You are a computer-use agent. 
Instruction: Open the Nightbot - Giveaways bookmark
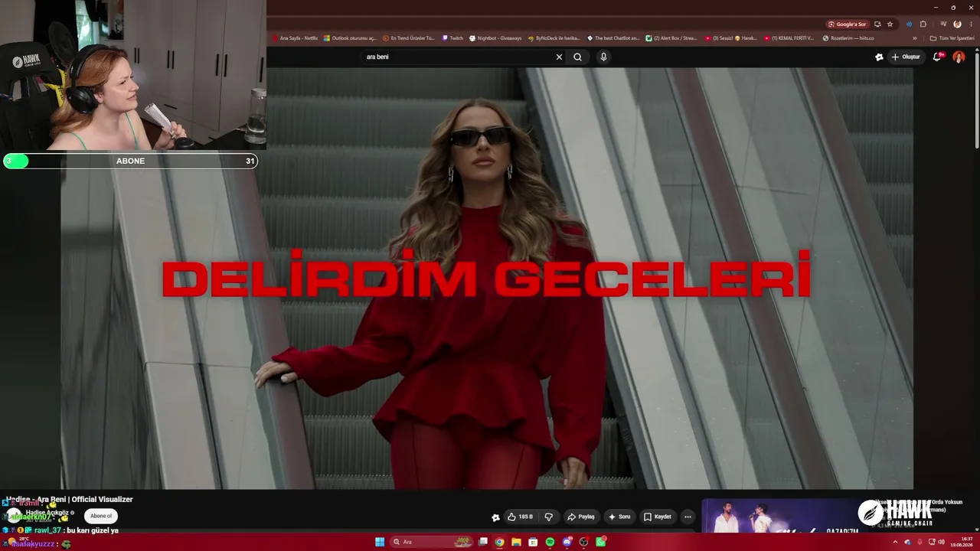[x=495, y=37]
